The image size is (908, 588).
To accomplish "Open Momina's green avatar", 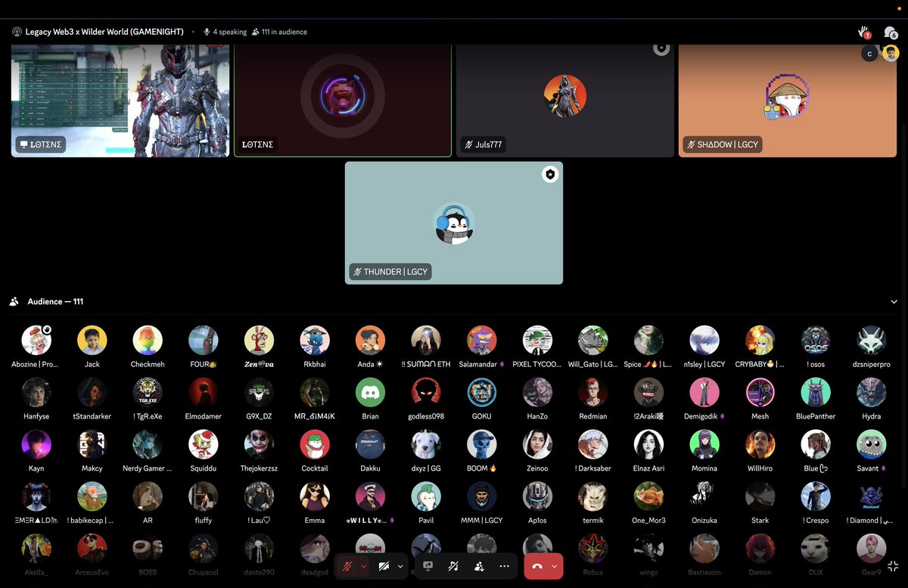I will pyautogui.click(x=704, y=445).
